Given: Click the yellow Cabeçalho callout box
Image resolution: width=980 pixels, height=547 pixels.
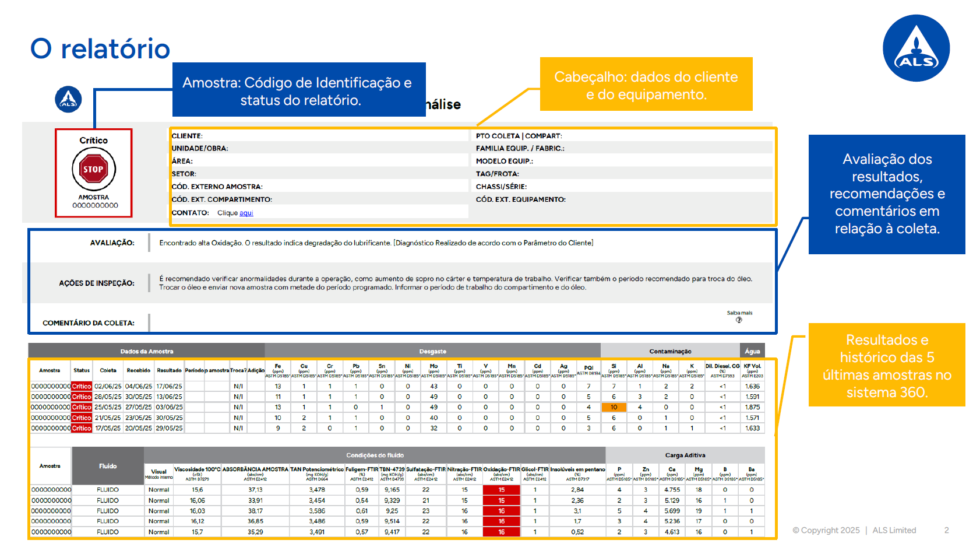Looking at the screenshot, I should click(x=646, y=85).
